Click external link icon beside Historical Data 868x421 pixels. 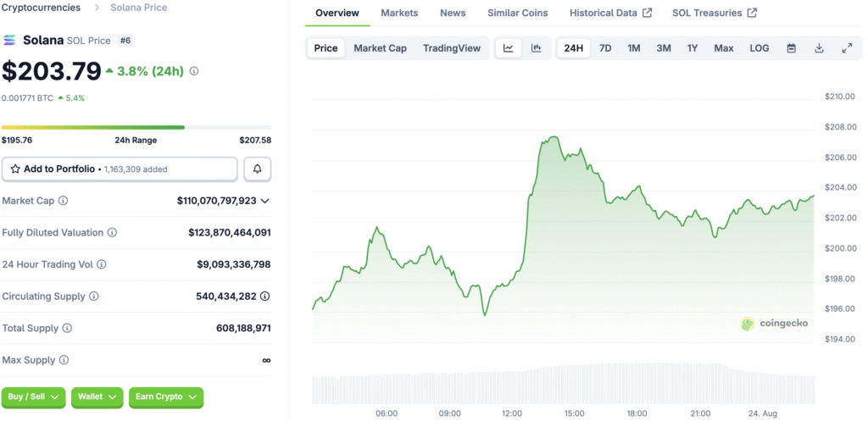click(647, 13)
